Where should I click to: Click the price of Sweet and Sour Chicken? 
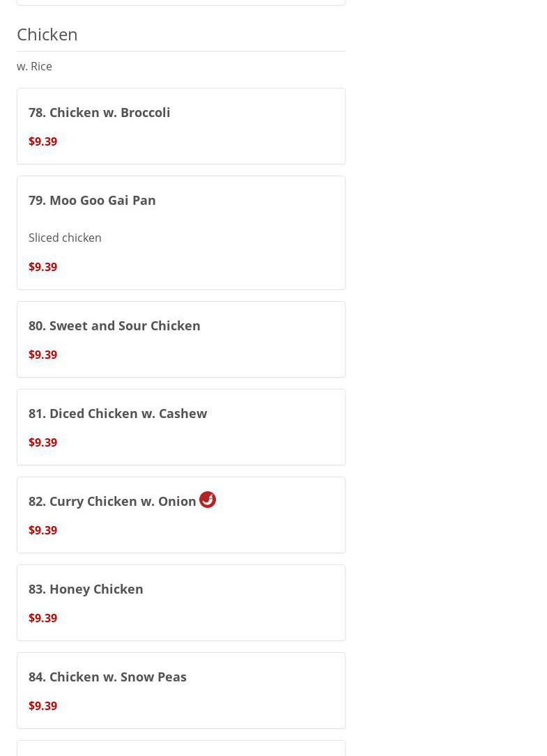point(43,355)
